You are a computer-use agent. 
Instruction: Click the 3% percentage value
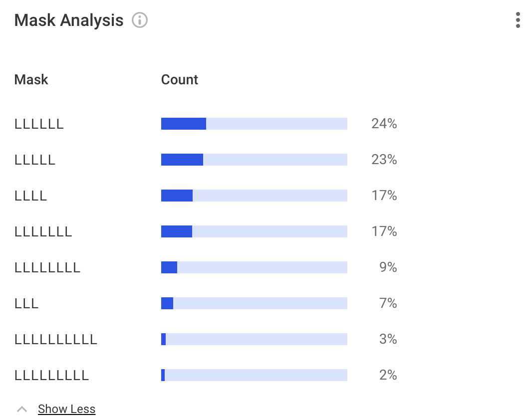pos(388,339)
